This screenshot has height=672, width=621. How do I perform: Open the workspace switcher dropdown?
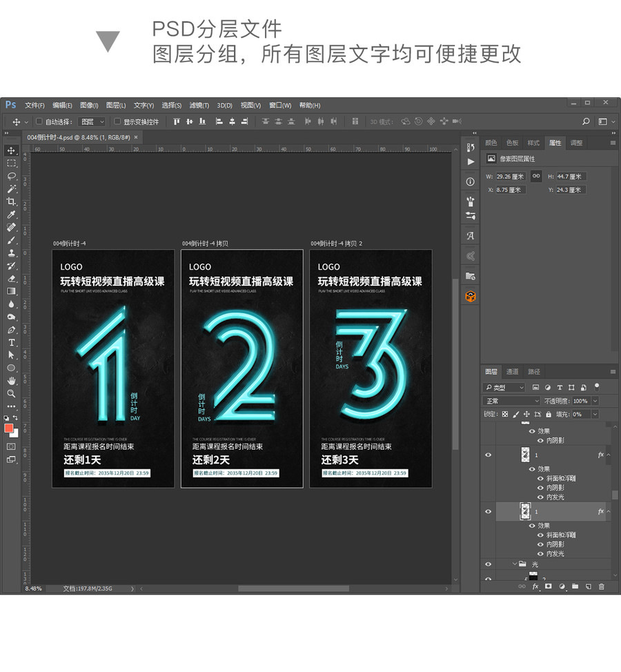click(606, 121)
